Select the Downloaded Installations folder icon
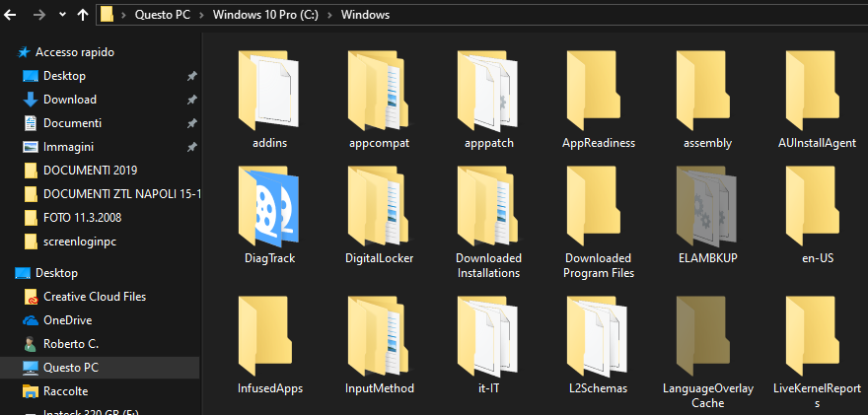 488,206
